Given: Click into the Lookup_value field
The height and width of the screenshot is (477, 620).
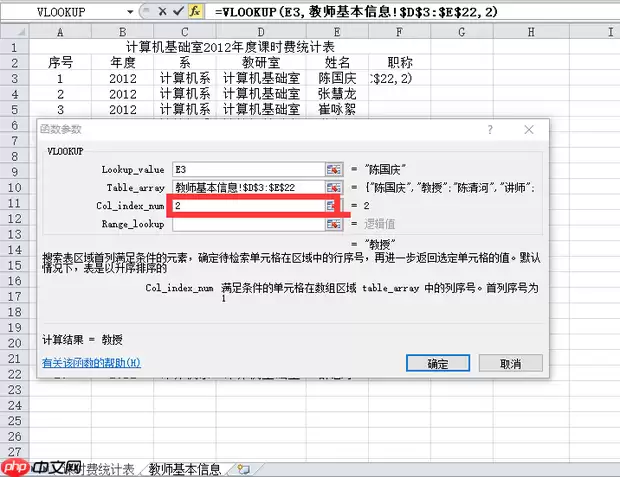Looking at the screenshot, I should [249, 169].
